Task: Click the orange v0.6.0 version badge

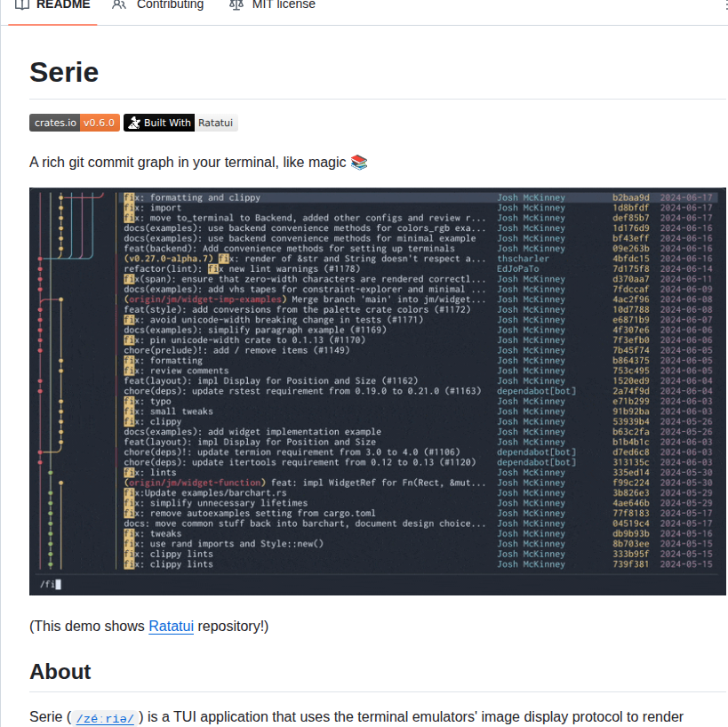Action: coord(100,123)
